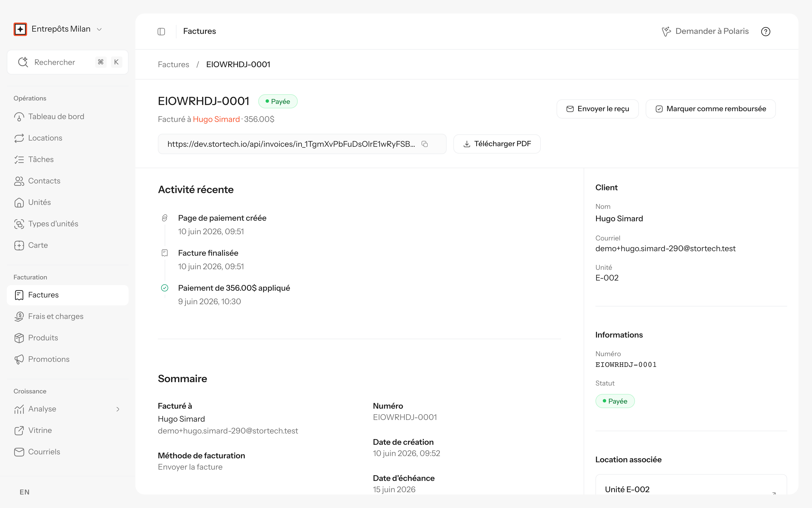Screen dimensions: 812x508
Task: Click Marquer comme remboursée button
Action: point(710,109)
